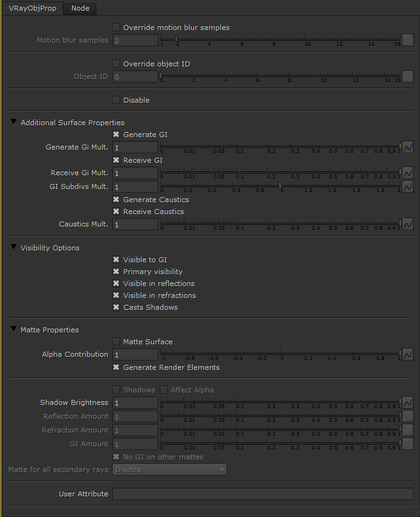Uncheck Visible in refractions
The width and height of the screenshot is (420, 517).
coord(116,295)
